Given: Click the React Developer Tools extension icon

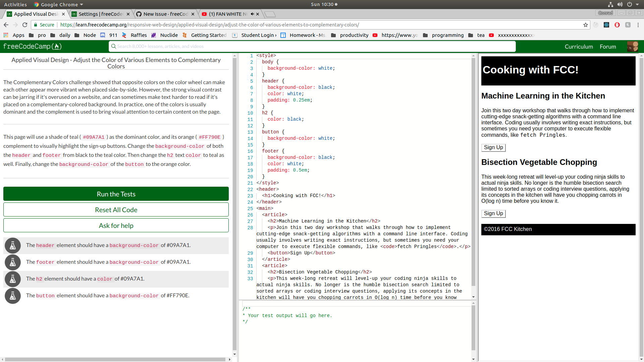Looking at the screenshot, I should pyautogui.click(x=606, y=25).
